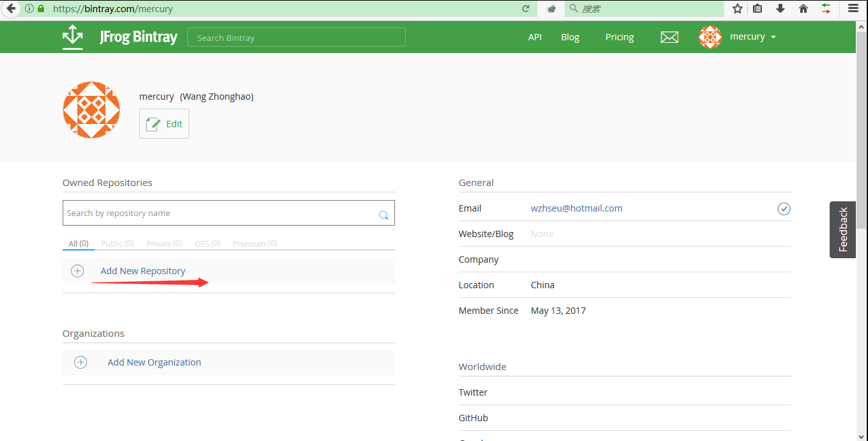Screen dimensions: 868x441
Task: Click the large profile avatar image
Action: [91, 110]
